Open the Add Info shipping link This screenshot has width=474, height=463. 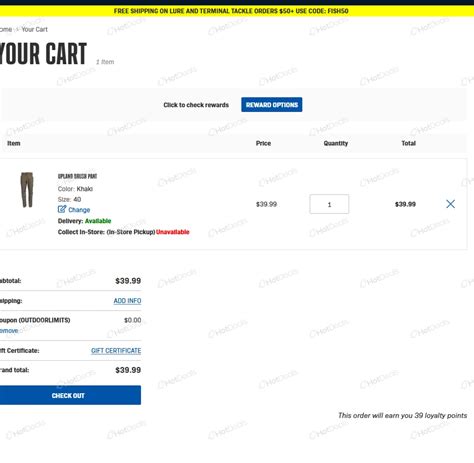tap(127, 301)
